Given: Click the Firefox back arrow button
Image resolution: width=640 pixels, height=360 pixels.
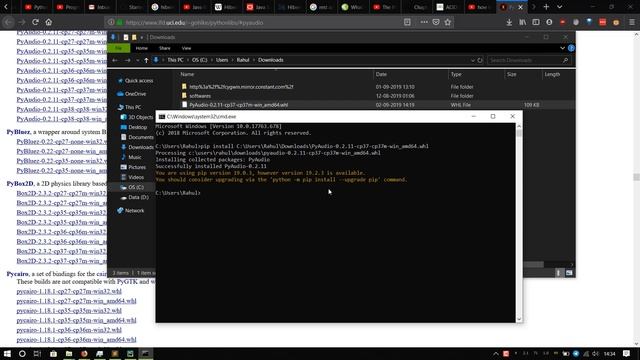Looking at the screenshot, I should tap(8, 22).
